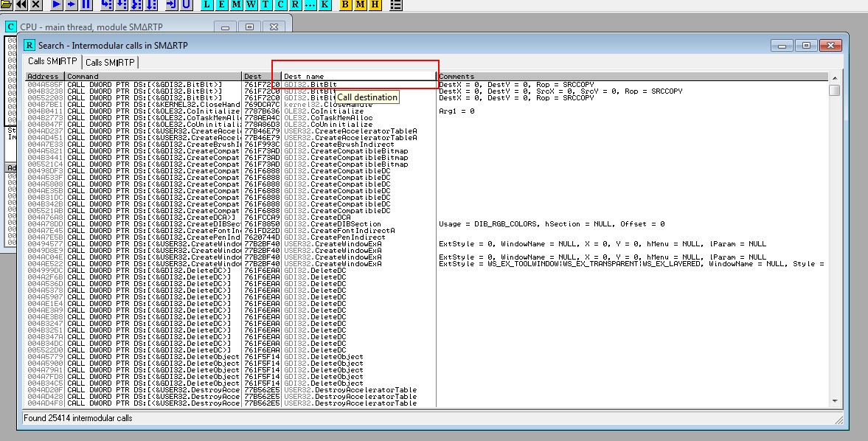Switch to the inactive Calls SMΔRTP tab

[110, 63]
